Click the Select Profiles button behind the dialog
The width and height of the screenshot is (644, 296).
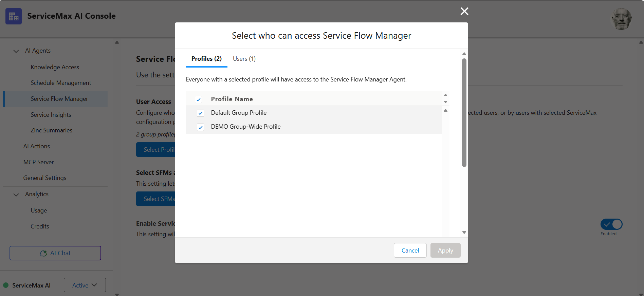point(155,150)
